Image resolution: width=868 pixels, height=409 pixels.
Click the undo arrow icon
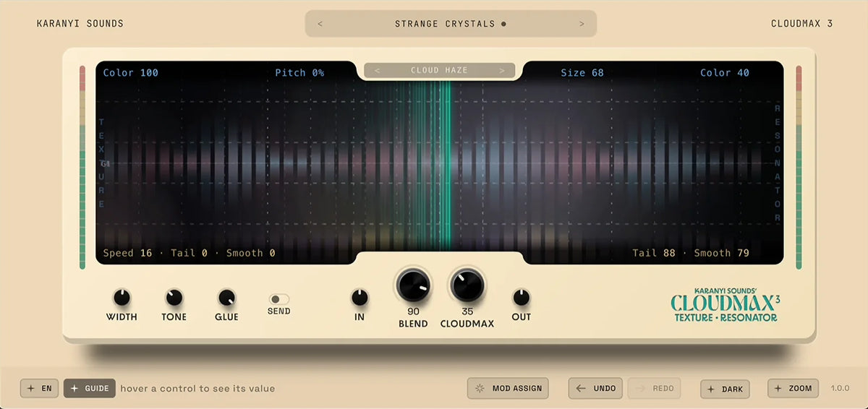[581, 389]
